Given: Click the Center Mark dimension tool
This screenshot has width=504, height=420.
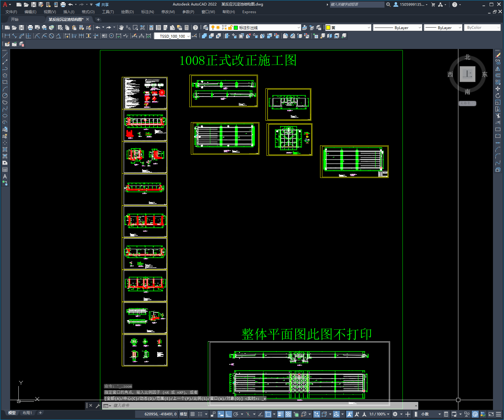Looking at the screenshot, I should pyautogui.click(x=112, y=36).
